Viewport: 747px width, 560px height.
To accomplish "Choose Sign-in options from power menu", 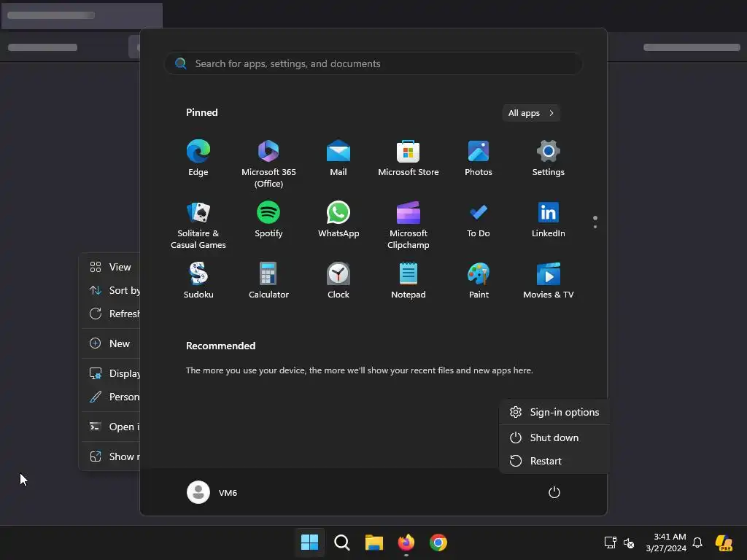I will (554, 413).
